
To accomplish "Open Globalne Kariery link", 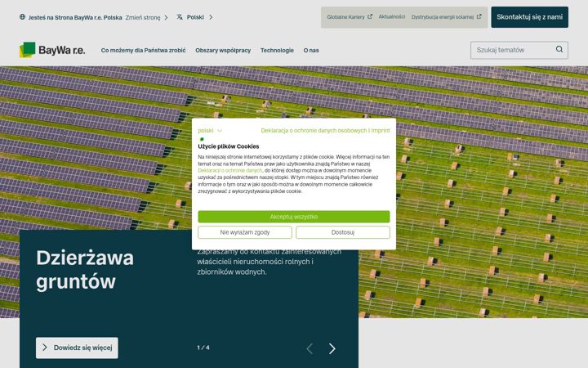I will (350, 17).
